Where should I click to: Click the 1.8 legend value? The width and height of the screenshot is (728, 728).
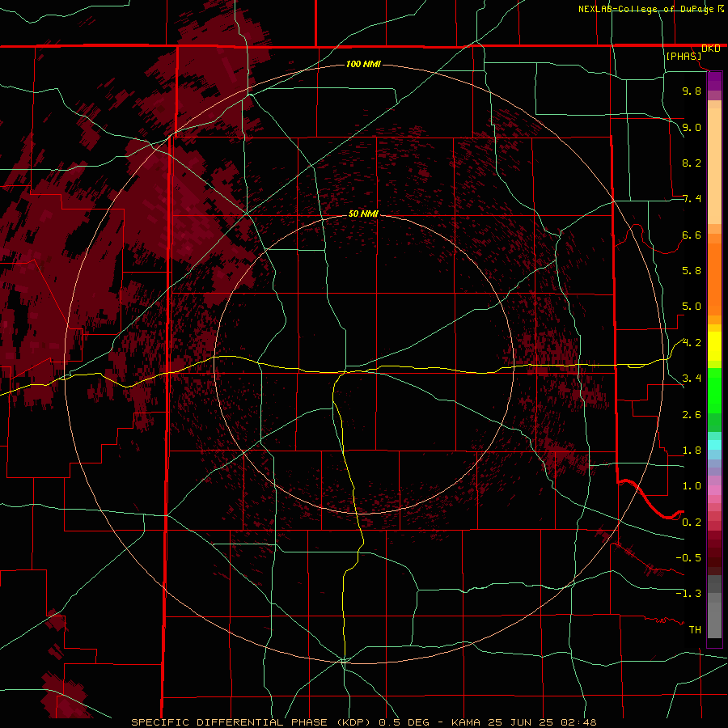692,451
